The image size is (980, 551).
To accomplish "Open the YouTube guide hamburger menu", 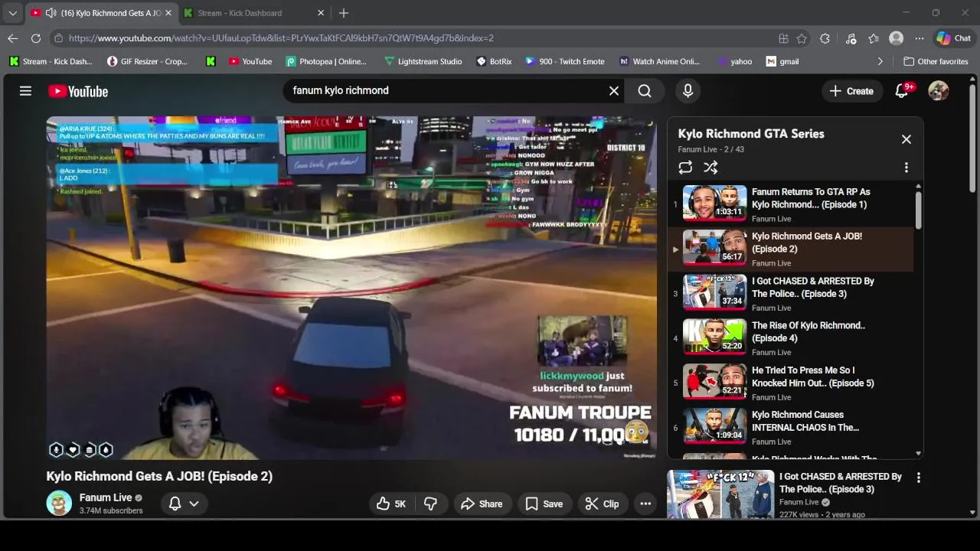I will [25, 91].
